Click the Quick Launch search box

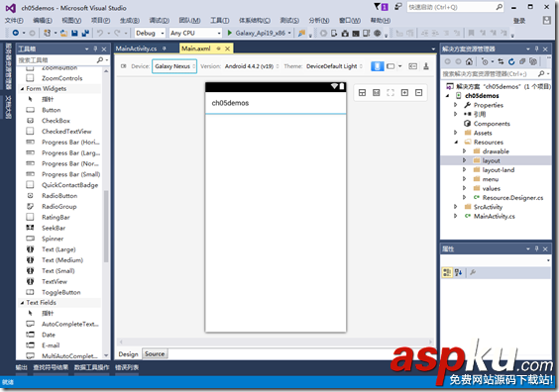click(x=455, y=7)
